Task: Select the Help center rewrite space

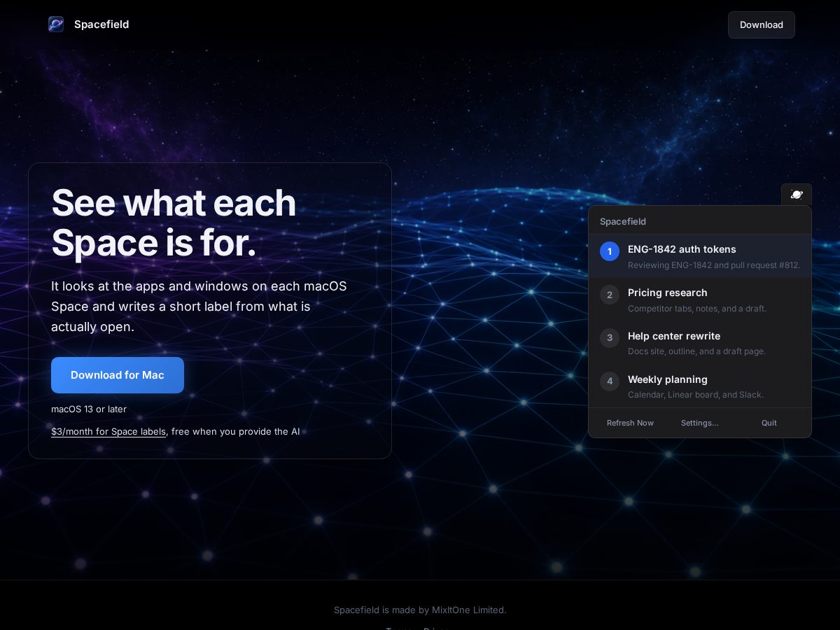Action: (x=700, y=343)
